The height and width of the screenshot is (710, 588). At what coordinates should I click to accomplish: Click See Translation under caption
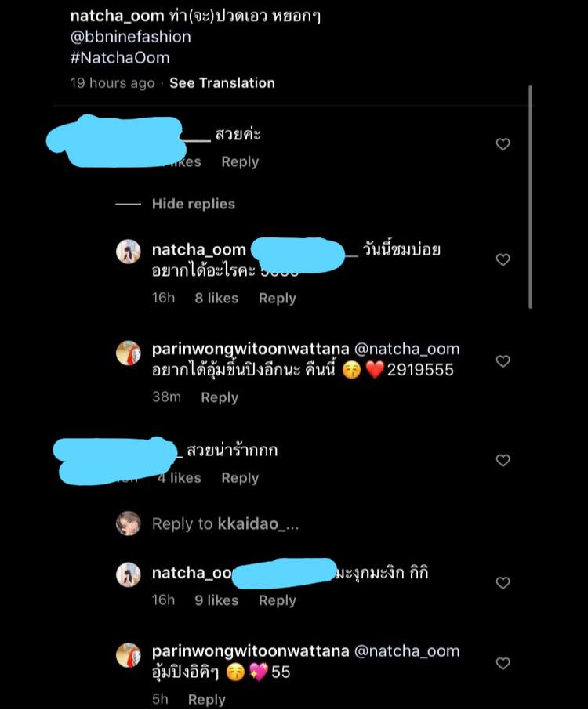pos(222,83)
